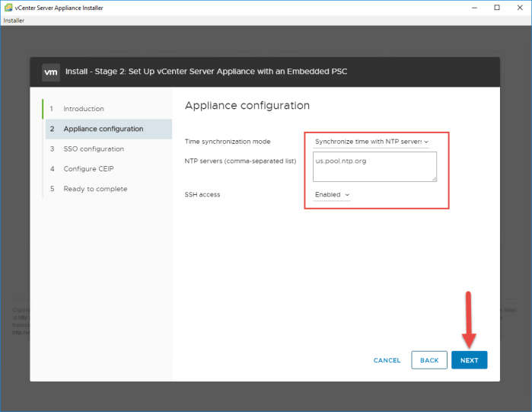532x412 pixels.
Task: Cancel the installation wizard
Action: (x=387, y=360)
